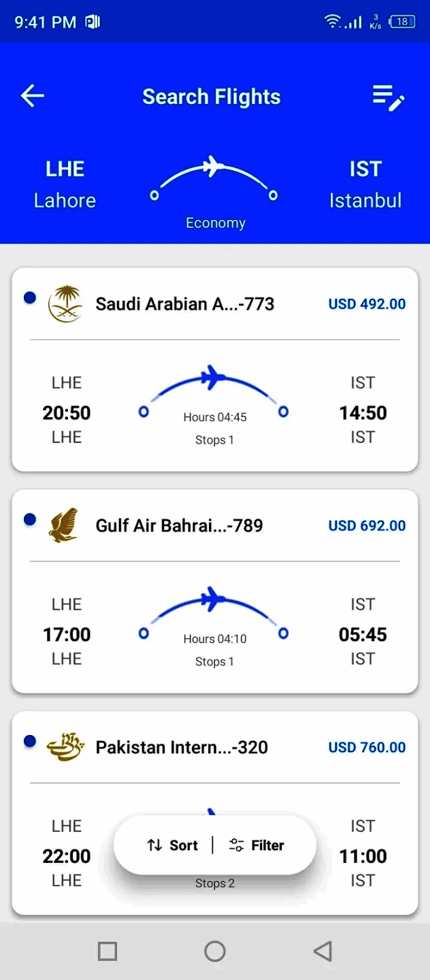This screenshot has width=430, height=980.
Task: Tap the plane icon on Gulf Air card
Action: coord(213,598)
